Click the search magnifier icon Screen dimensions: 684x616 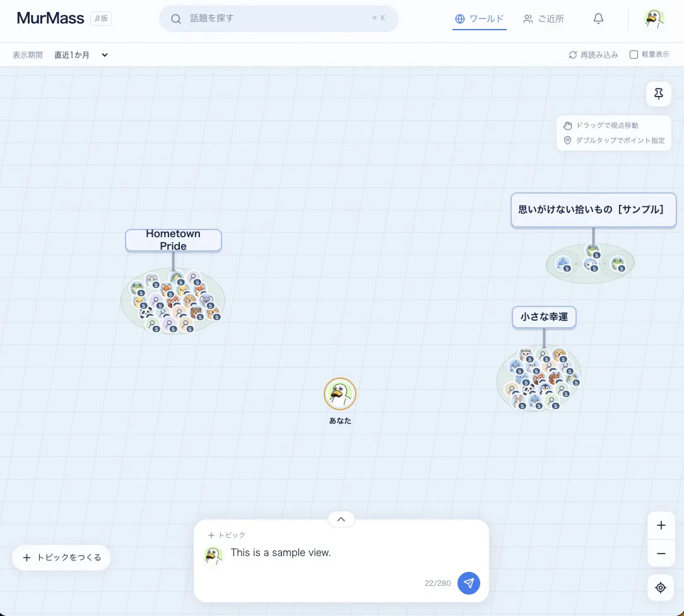(x=176, y=19)
